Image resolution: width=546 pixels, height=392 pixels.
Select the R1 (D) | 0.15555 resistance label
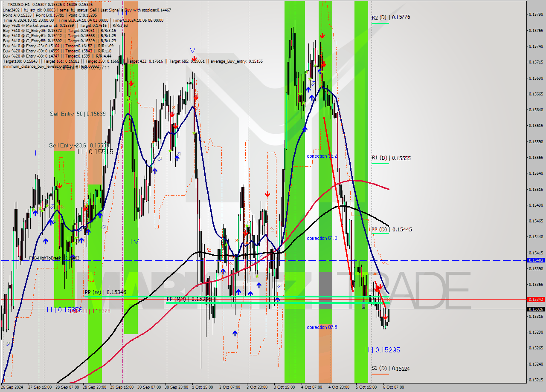pyautogui.click(x=391, y=158)
